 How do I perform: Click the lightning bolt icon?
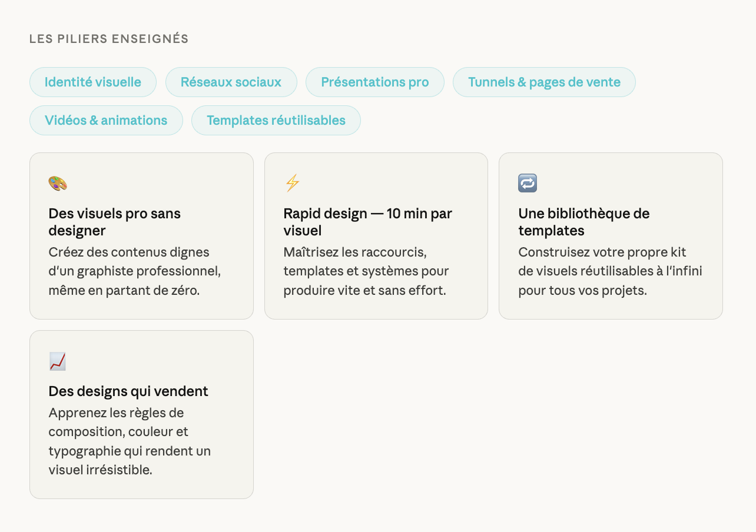tap(292, 184)
